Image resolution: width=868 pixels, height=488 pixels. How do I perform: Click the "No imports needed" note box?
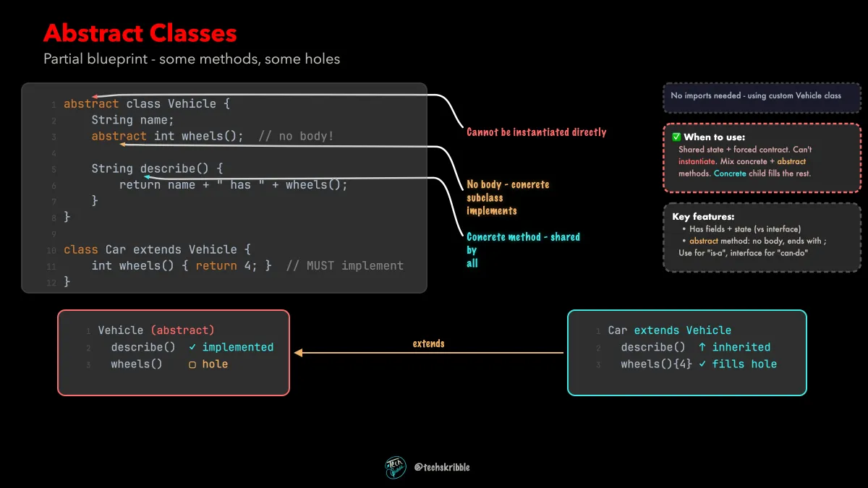762,98
